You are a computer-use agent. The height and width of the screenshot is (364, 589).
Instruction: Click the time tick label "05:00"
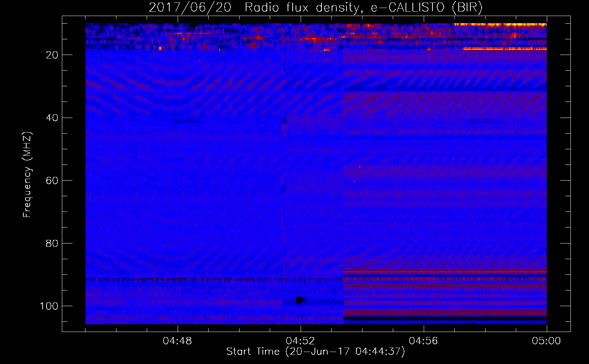pos(546,341)
